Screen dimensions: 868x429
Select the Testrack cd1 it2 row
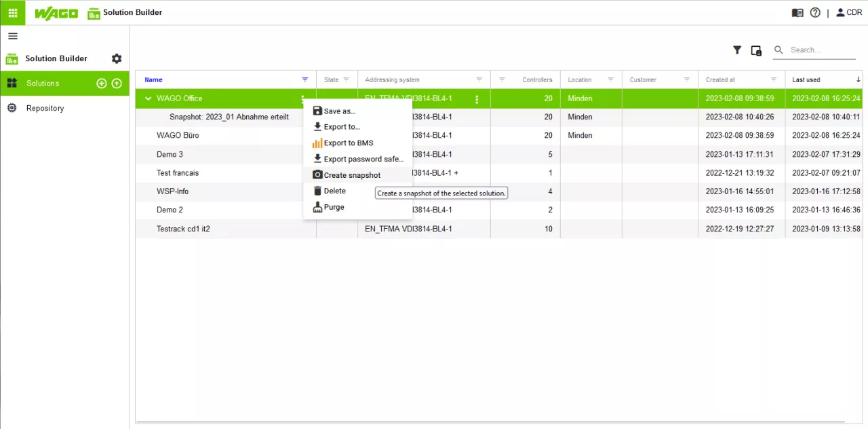click(x=183, y=229)
